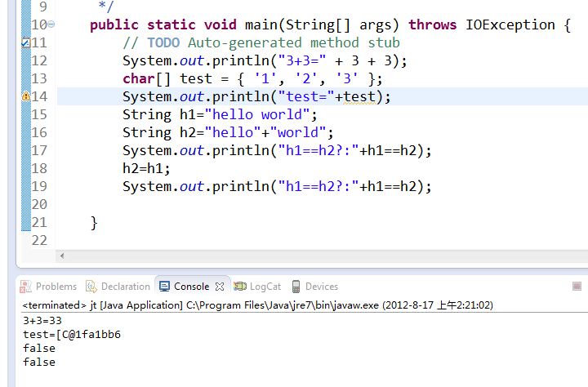This screenshot has height=387, width=588.
Task: Click the String h2="hello"+"world" line
Action: coord(228,132)
